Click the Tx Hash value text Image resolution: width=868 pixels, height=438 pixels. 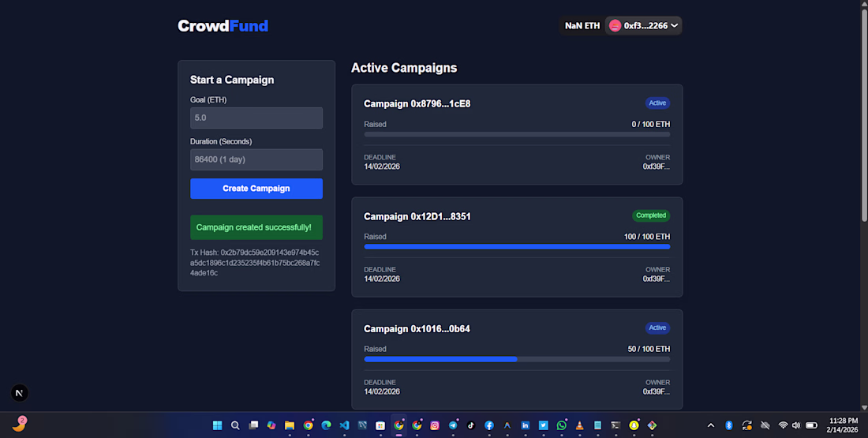tap(255, 263)
